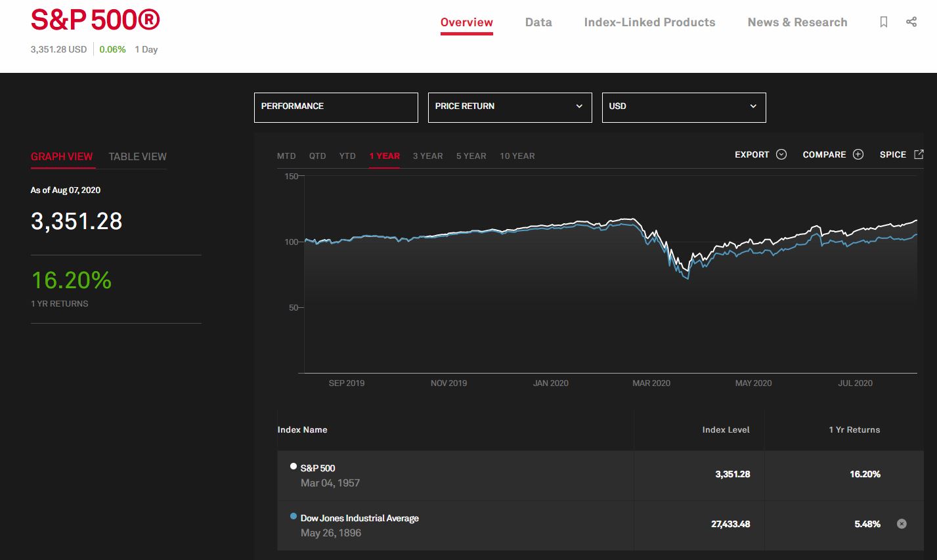Select 10 Year time range
The image size is (937, 560).
point(517,156)
